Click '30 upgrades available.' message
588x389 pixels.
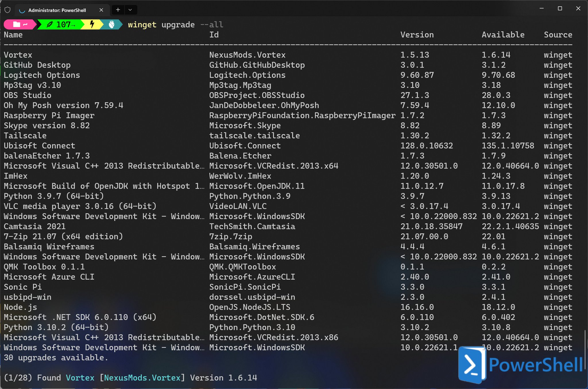[x=56, y=358]
